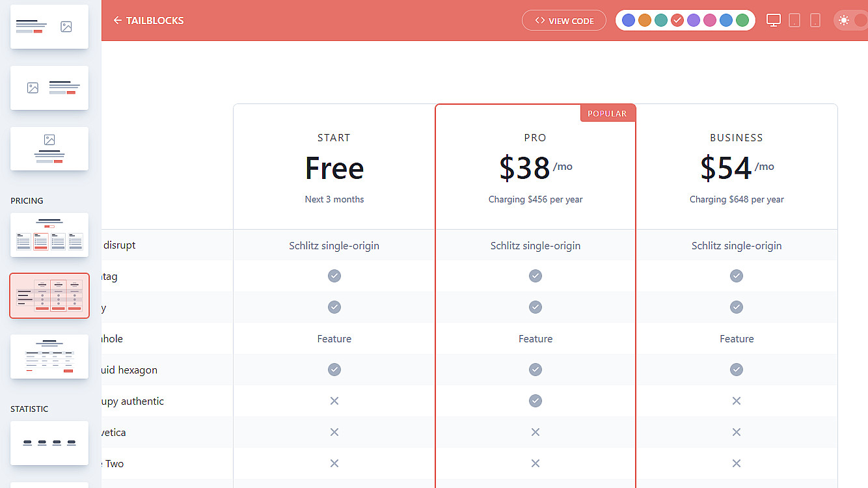Screen dimensions: 868x488
Task: Click the PRO plan heading
Action: pyautogui.click(x=536, y=138)
